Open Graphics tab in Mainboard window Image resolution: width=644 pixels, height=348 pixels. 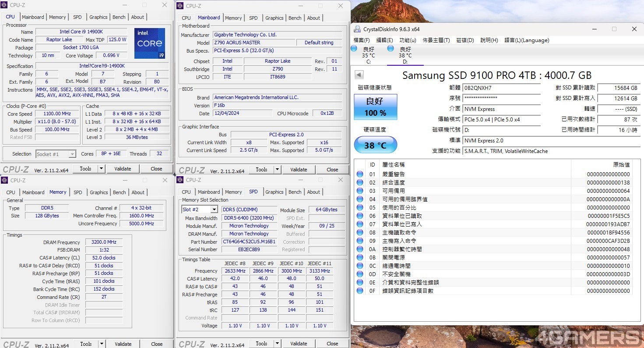pos(274,18)
